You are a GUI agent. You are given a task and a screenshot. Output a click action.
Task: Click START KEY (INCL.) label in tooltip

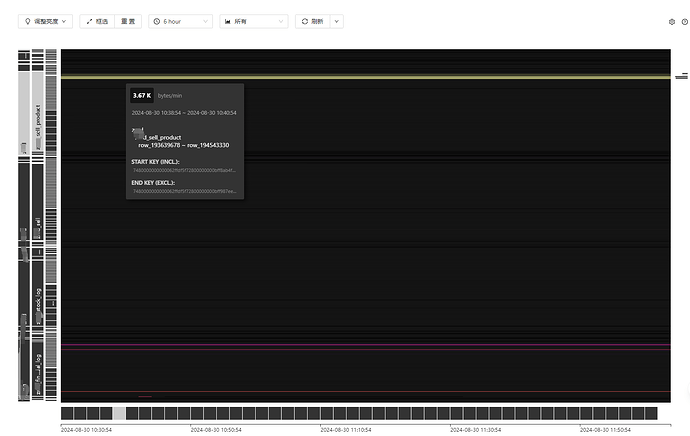[x=155, y=162]
